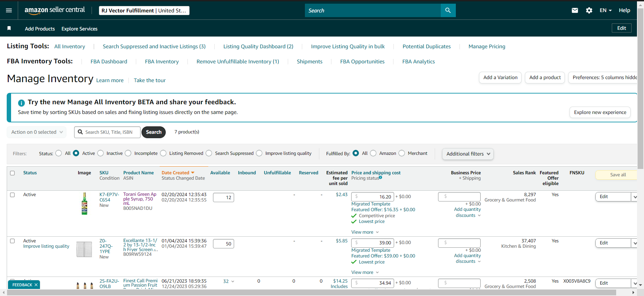Open RJ Vector Fulfillment account switcher
Viewport: 644px width, 296px height.
point(144,11)
